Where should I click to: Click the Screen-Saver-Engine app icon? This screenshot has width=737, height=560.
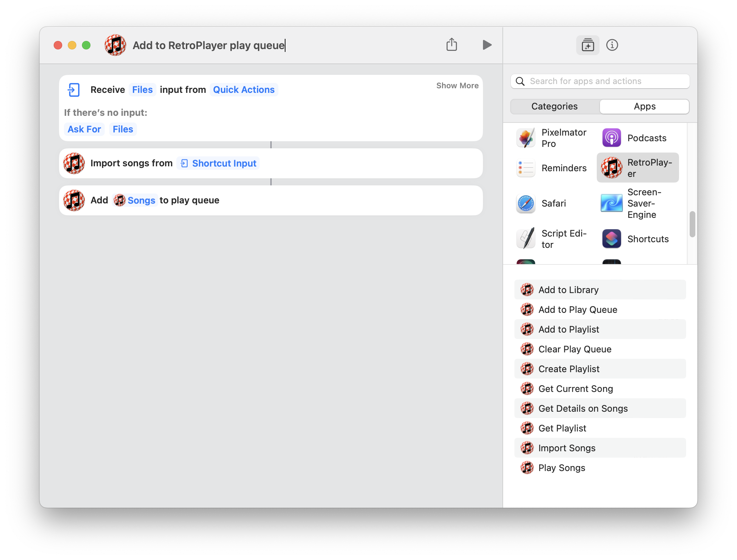tap(611, 203)
